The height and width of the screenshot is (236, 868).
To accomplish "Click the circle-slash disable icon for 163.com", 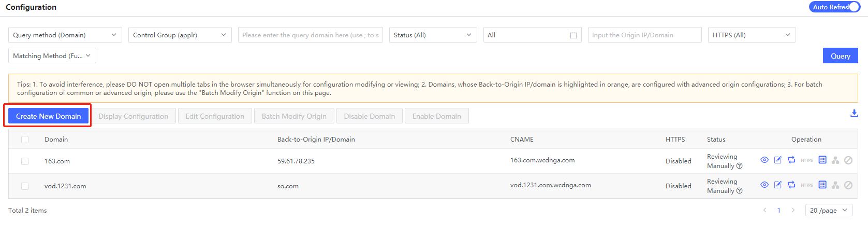I will point(848,160).
